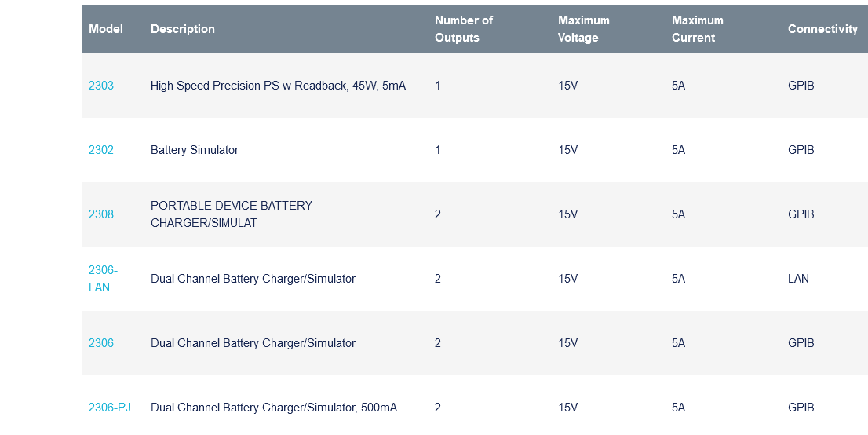Click the Description column header
868x435 pixels.
pos(183,29)
